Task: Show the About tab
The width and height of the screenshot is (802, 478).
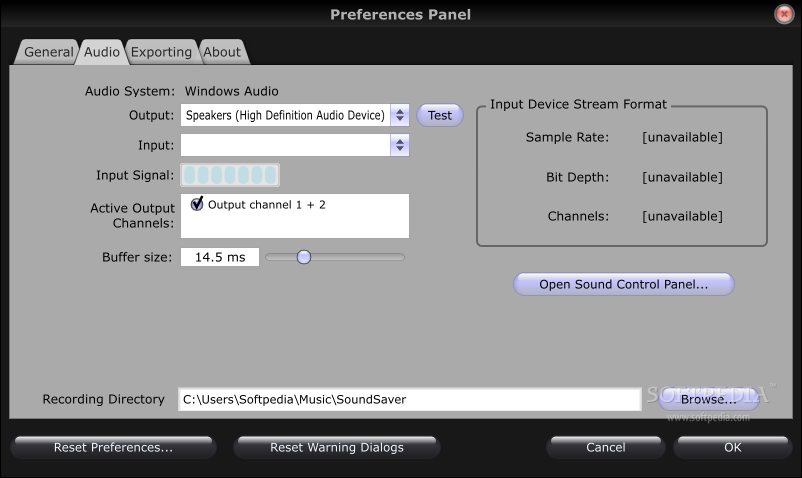Action: click(x=222, y=52)
